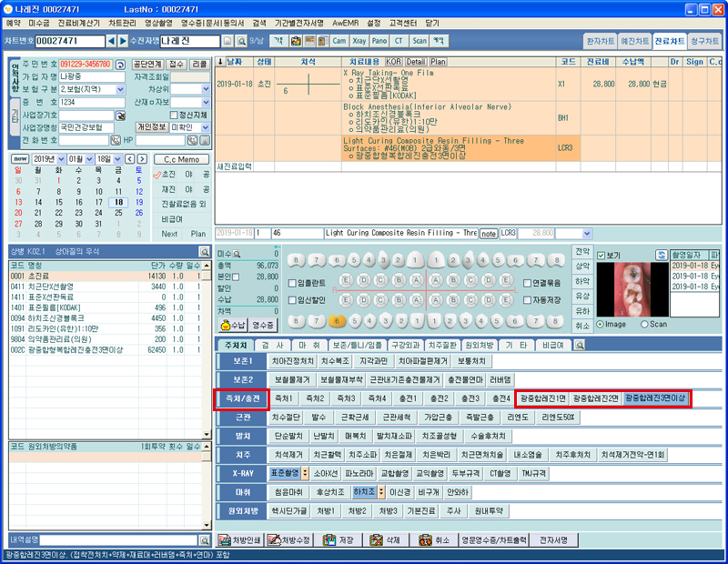Screen dimensions: 728x564
Task: Click the 처방인쇄 print prescription button
Action: [x=239, y=540]
